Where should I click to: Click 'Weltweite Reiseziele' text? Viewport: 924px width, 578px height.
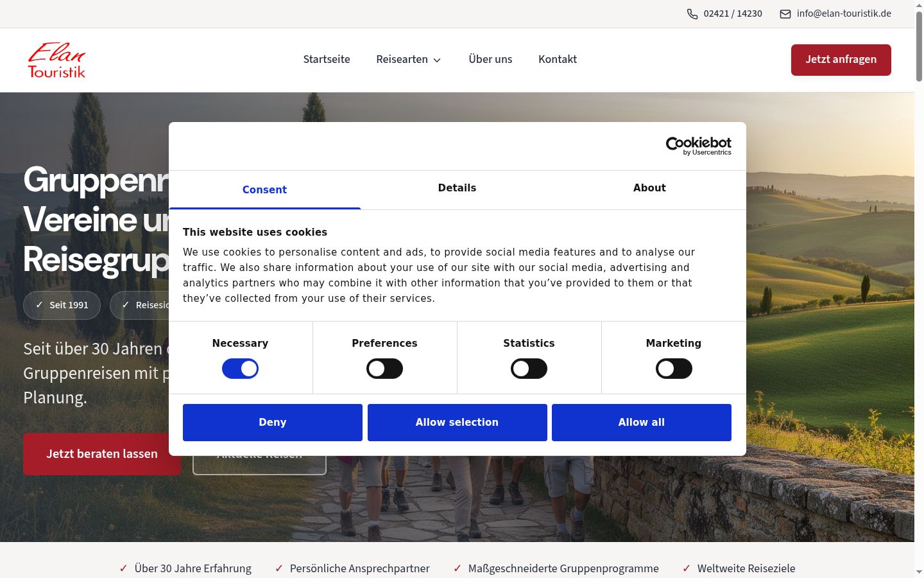746,568
